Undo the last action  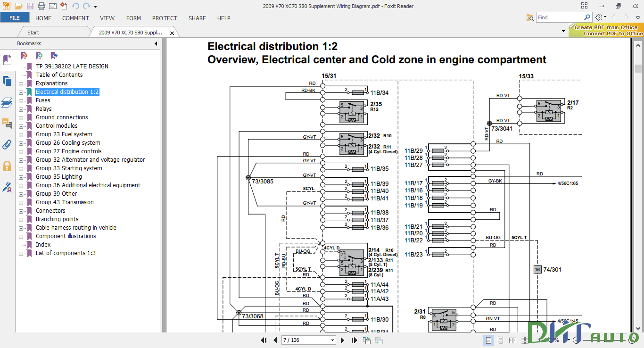pos(75,6)
